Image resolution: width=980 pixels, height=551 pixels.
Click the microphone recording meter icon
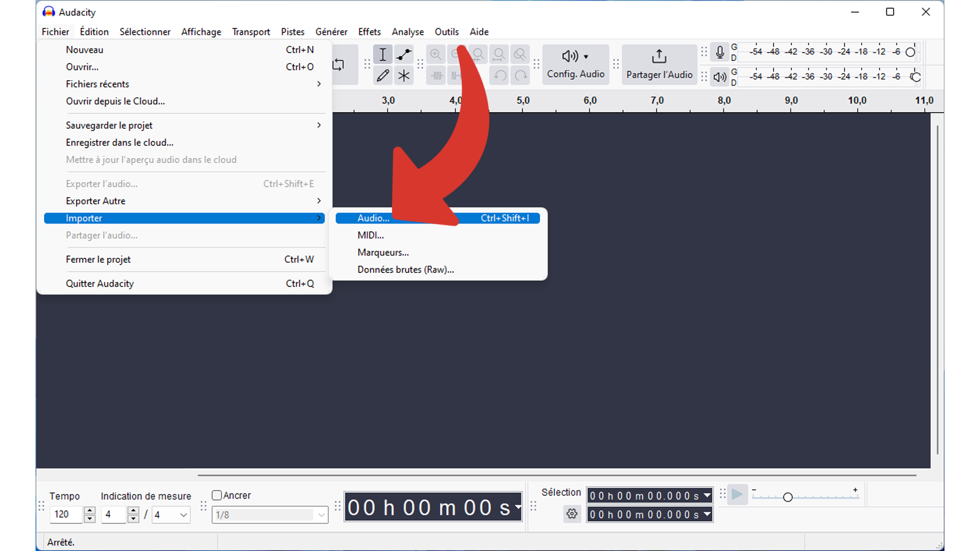point(719,52)
